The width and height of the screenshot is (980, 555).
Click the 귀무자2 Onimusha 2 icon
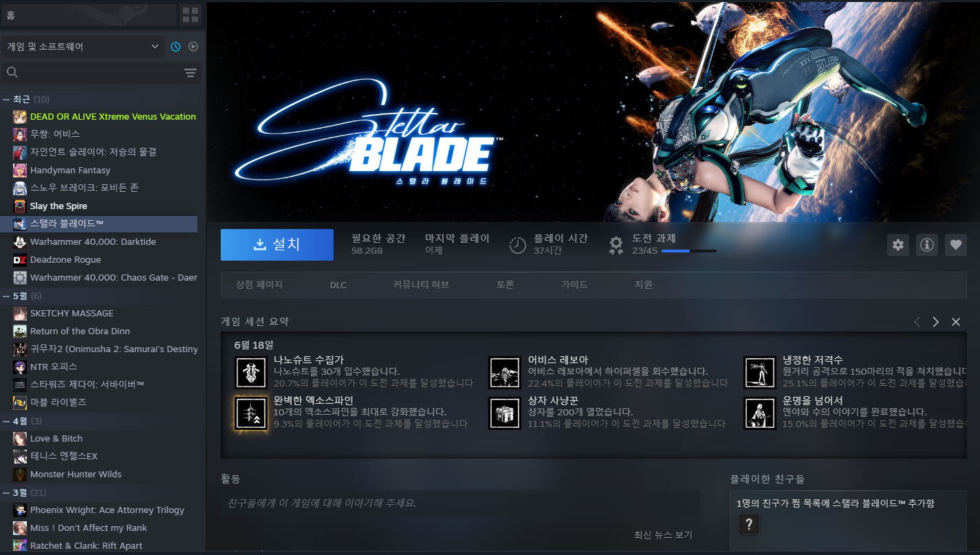pos(20,349)
